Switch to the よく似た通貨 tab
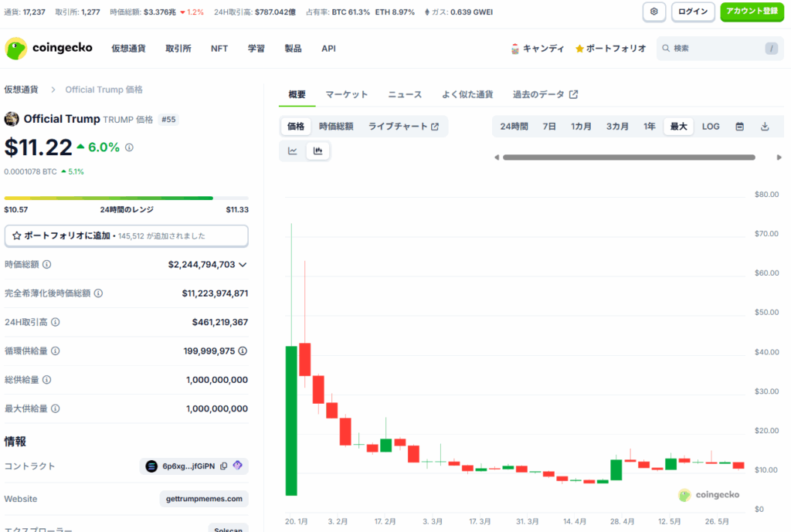 click(x=467, y=94)
